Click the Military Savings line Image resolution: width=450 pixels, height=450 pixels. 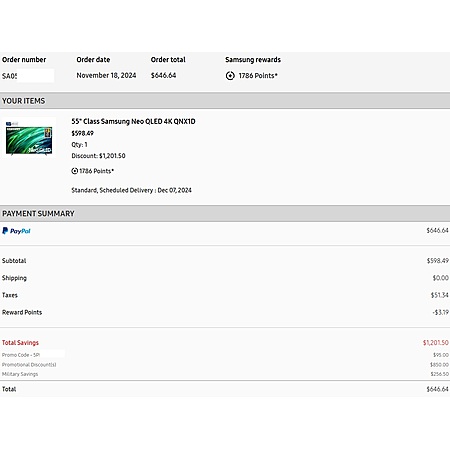point(20,374)
